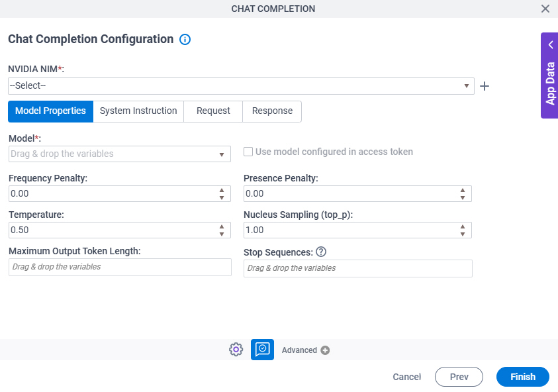This screenshot has height=392, width=558.
Task: Open the Chat Completion Configuration info icon
Action: tap(185, 39)
